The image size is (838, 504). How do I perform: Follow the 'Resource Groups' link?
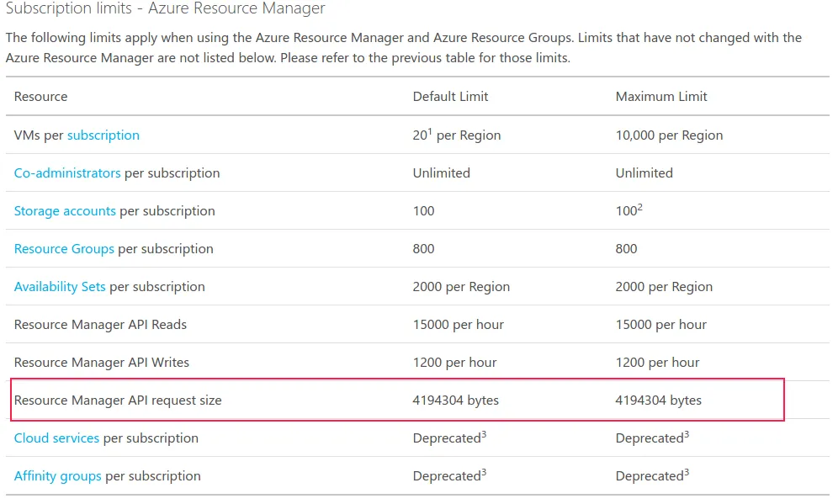tap(64, 249)
